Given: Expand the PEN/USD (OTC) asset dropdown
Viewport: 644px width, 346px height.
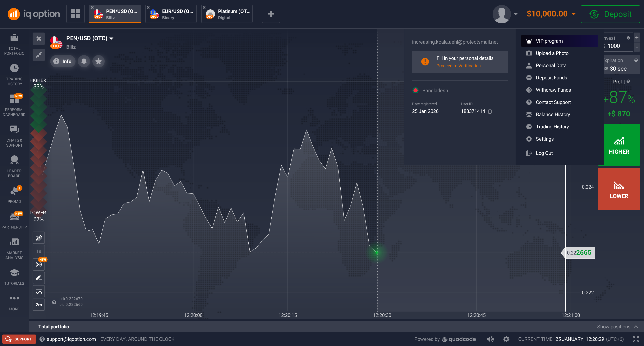Looking at the screenshot, I should pyautogui.click(x=112, y=38).
